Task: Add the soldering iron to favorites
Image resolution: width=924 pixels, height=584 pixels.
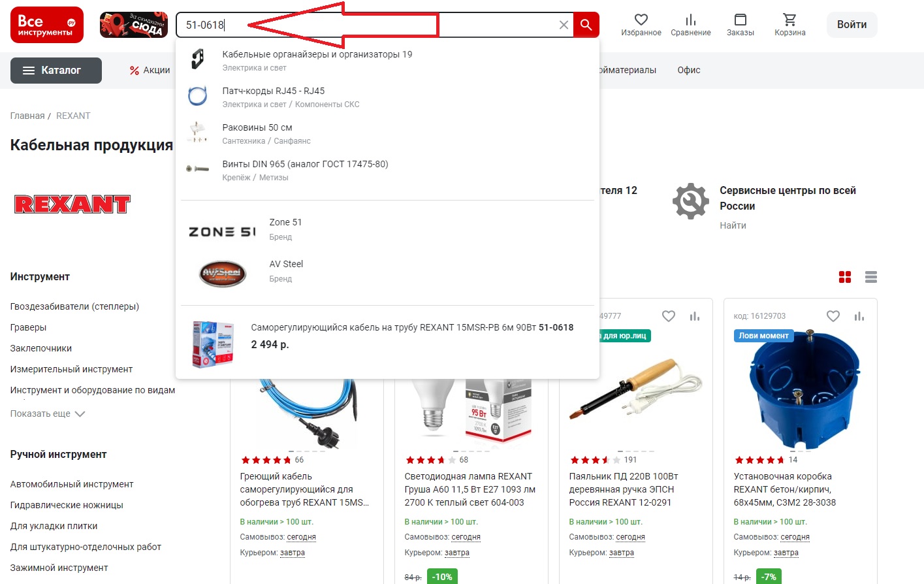Action: pos(669,316)
